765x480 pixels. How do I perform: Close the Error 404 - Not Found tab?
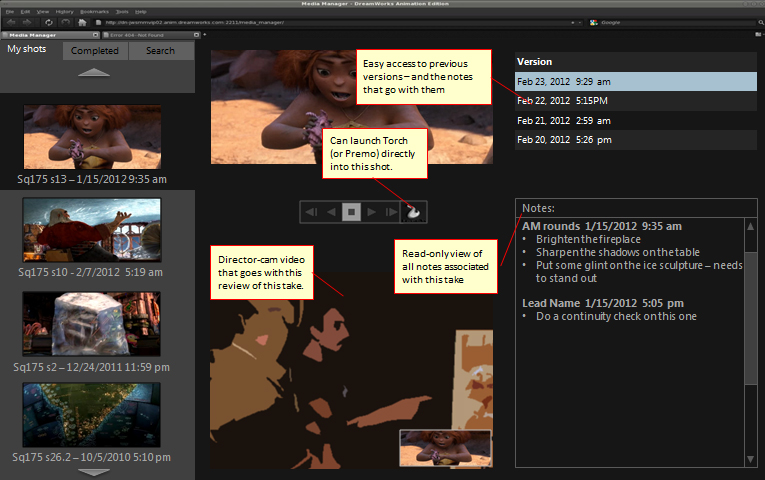click(196, 35)
